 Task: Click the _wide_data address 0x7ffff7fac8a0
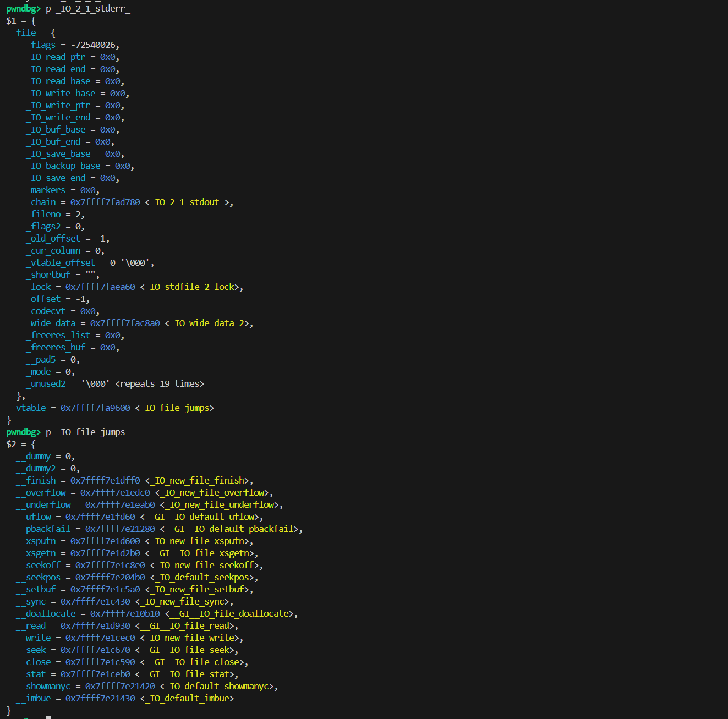(x=125, y=323)
